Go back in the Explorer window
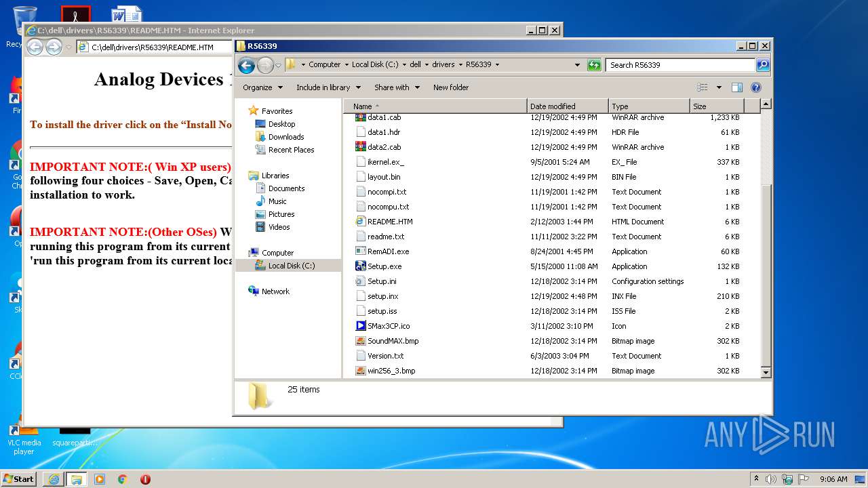This screenshot has height=488, width=868. tap(247, 65)
